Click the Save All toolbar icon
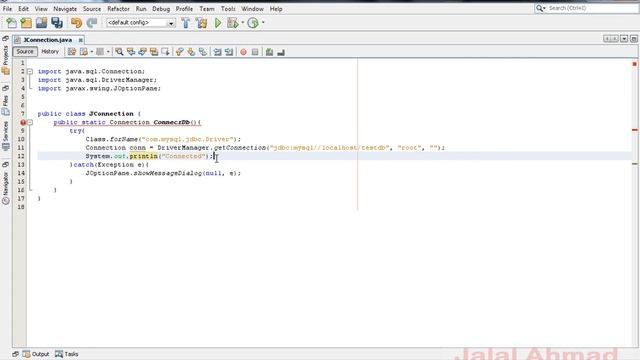The width and height of the screenshot is (640, 360). click(57, 23)
